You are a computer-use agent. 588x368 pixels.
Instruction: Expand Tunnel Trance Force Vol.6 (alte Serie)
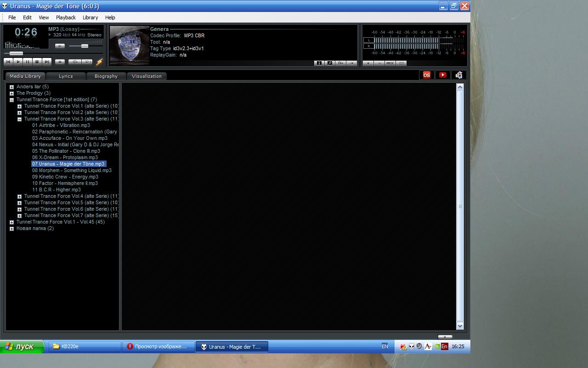click(19, 209)
